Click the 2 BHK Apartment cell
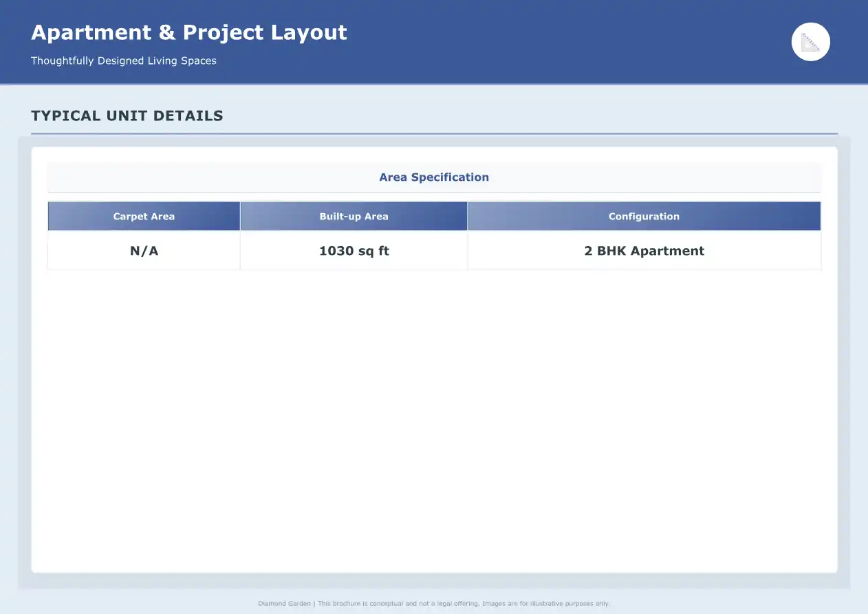Viewport: 868px width, 614px height. 644,251
